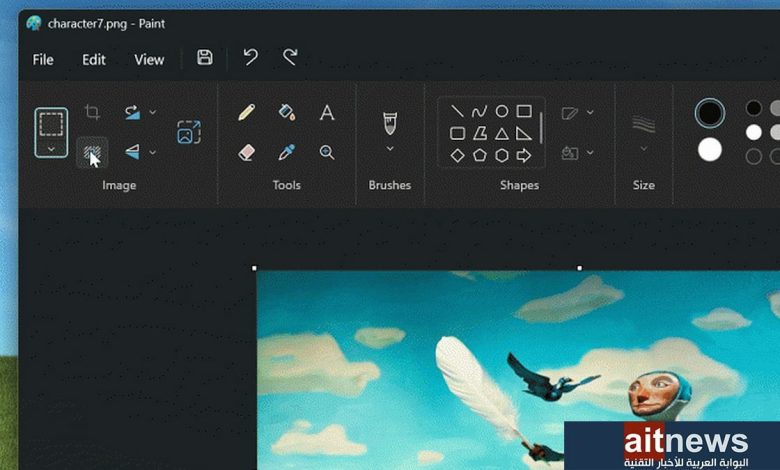The image size is (780, 470).
Task: Choose the small white palette color
Action: 754,132
